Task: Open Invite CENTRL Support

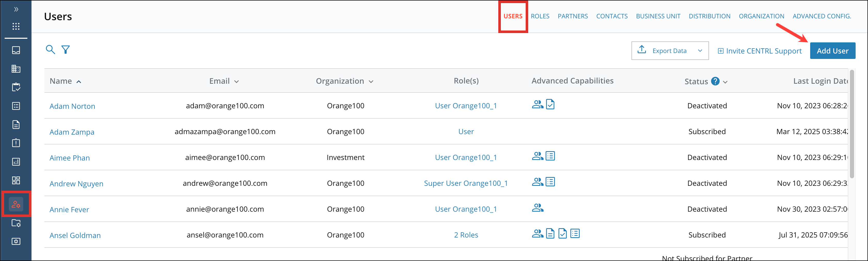Action: 760,51
